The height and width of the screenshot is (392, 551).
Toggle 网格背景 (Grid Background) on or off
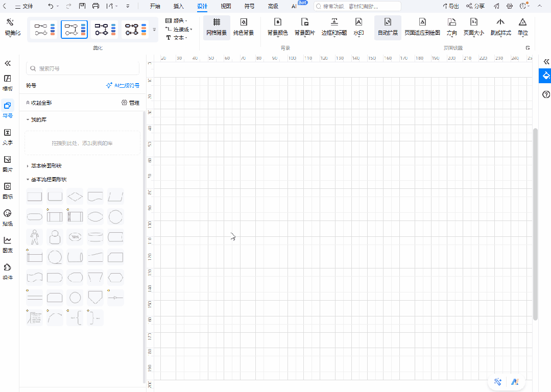click(x=217, y=27)
